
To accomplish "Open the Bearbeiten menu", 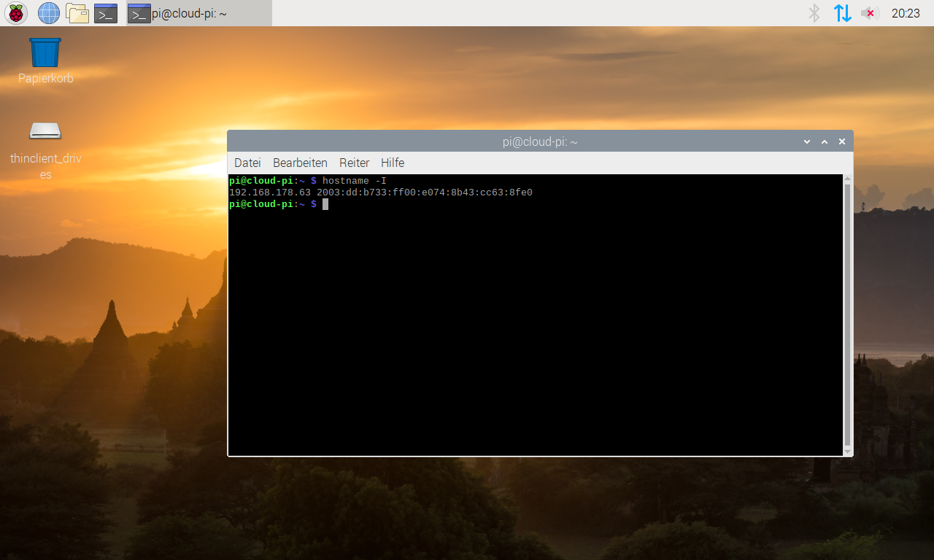I will pos(300,163).
